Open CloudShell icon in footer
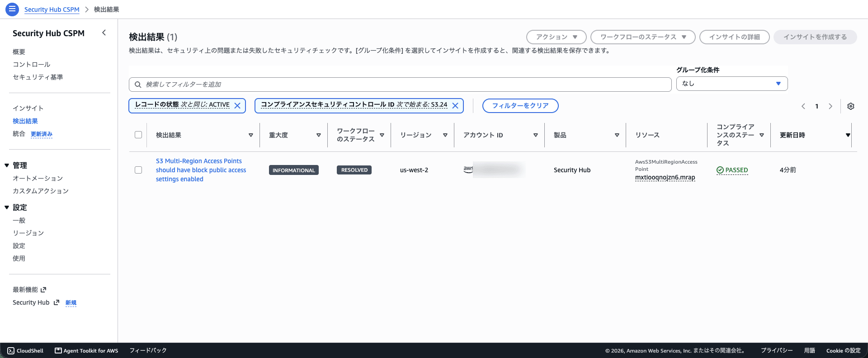This screenshot has height=358, width=868. (11, 351)
